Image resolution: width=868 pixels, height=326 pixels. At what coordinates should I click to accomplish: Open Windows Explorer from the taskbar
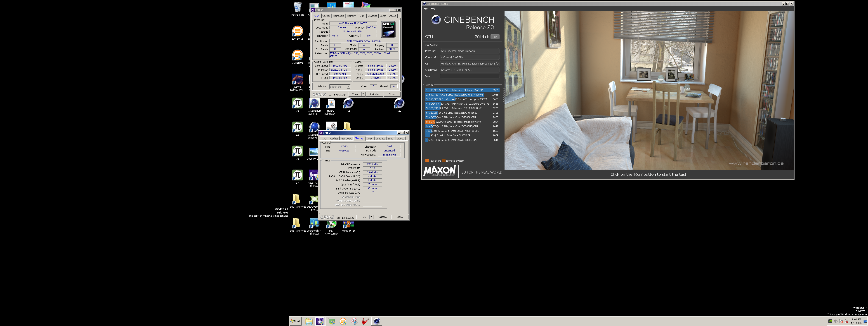coord(309,321)
